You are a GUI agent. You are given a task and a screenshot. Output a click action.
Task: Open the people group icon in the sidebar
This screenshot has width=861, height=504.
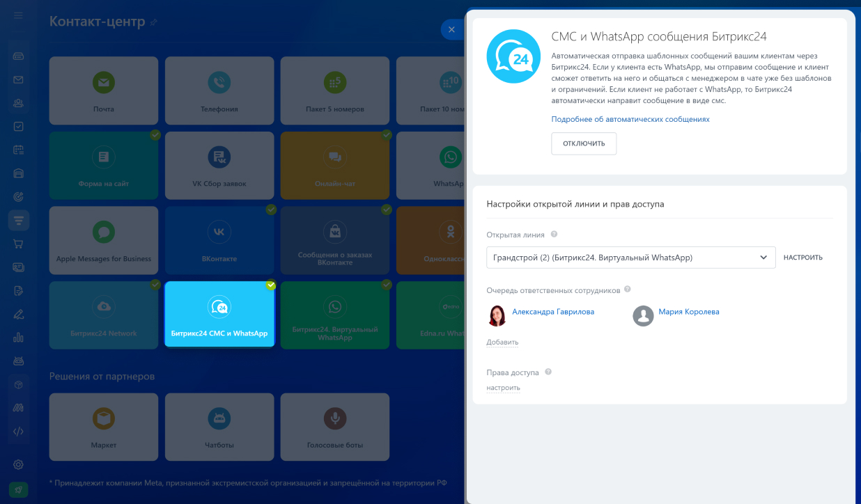point(18,103)
